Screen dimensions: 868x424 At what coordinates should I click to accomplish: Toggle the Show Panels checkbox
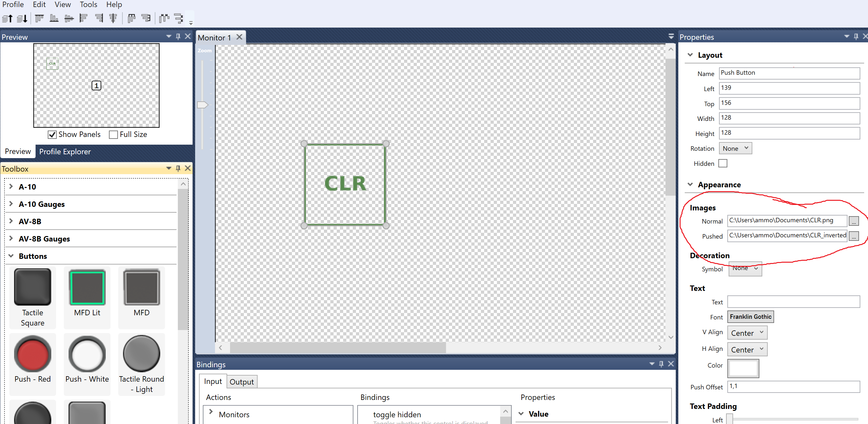52,135
